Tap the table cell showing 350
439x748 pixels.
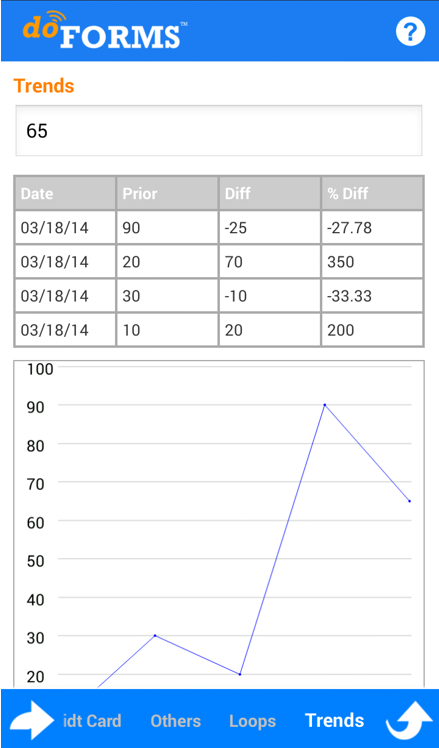[x=372, y=262]
